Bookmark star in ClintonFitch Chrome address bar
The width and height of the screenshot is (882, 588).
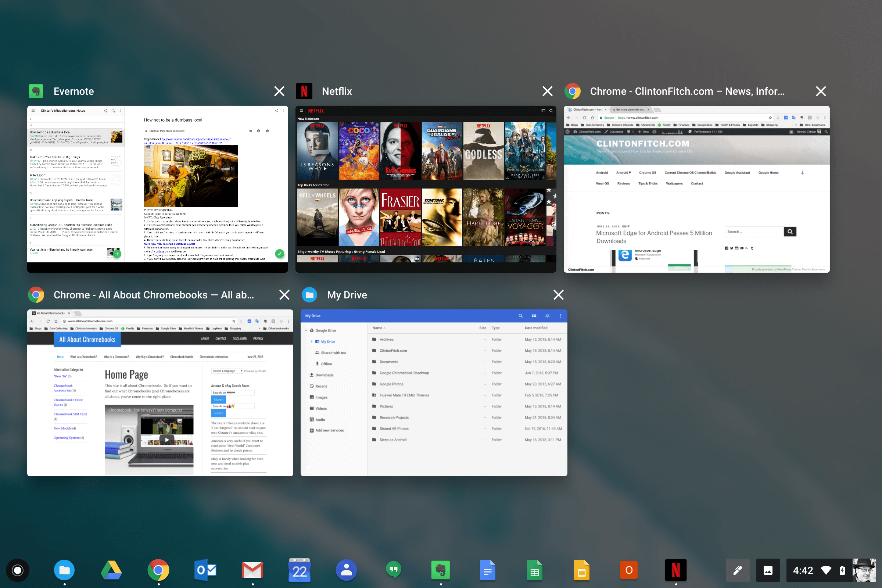[x=770, y=117]
